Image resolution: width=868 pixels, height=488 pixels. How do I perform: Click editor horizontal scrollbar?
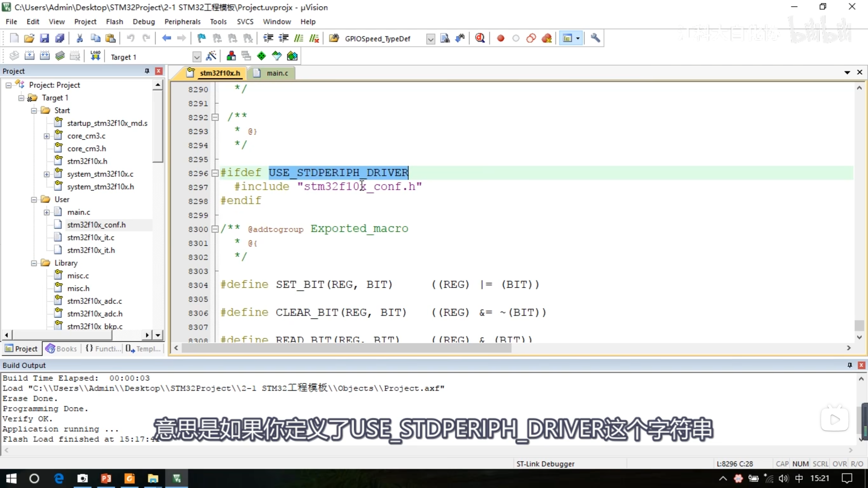pos(346,348)
